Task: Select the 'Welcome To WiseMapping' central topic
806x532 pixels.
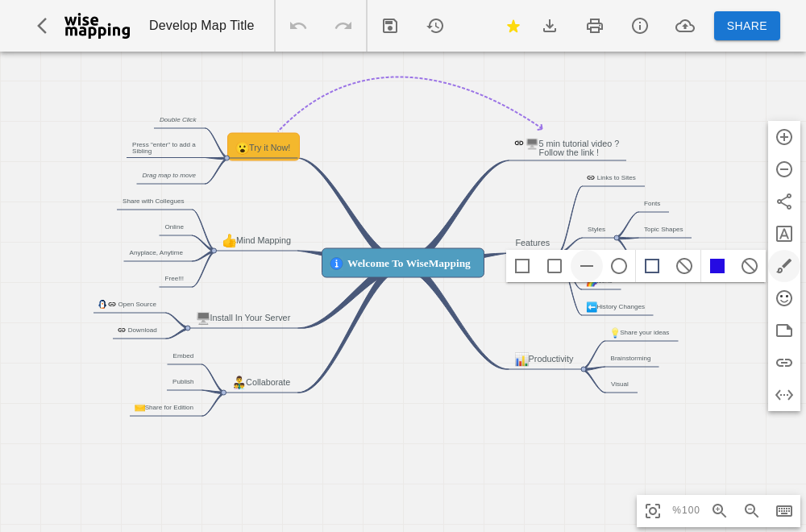Action: tap(403, 263)
